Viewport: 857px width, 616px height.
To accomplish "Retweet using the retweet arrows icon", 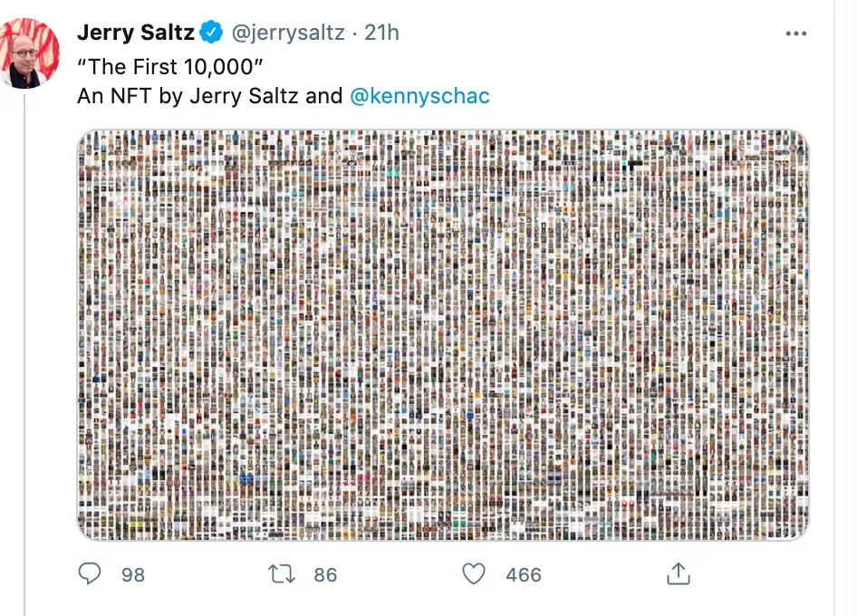I will 280,573.
